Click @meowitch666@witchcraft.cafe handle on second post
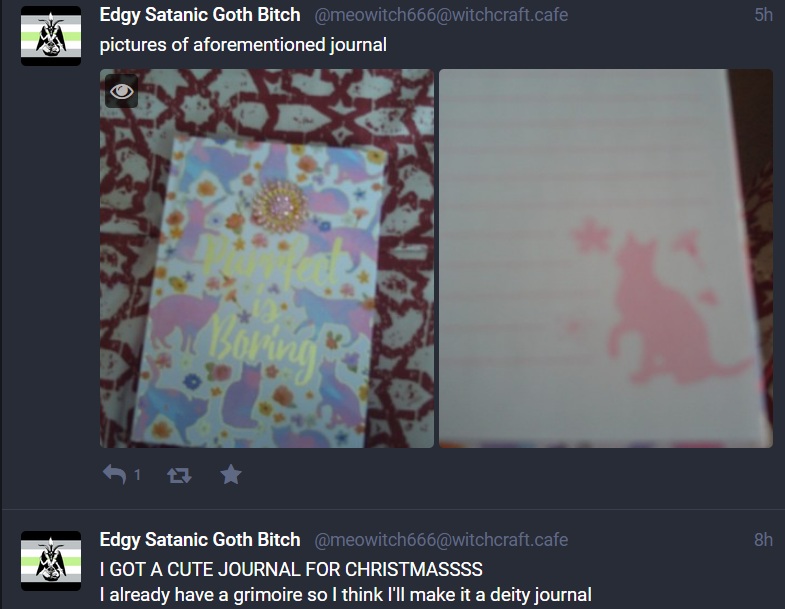 441,540
